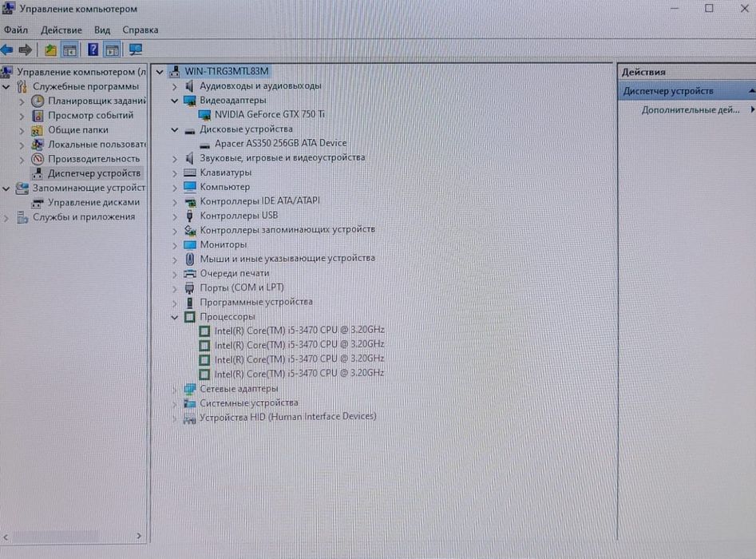Click the Просмотр событий icon

tap(38, 116)
